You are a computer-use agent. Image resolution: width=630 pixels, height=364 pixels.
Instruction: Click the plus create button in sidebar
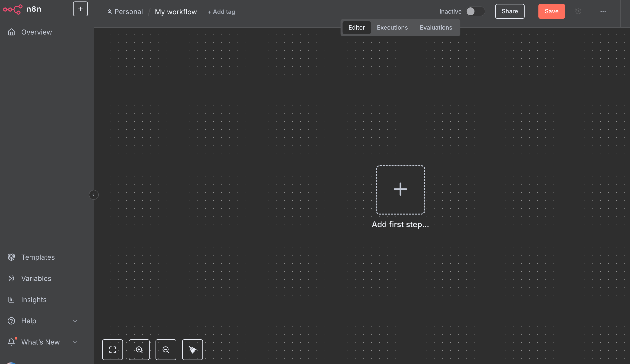tap(80, 9)
